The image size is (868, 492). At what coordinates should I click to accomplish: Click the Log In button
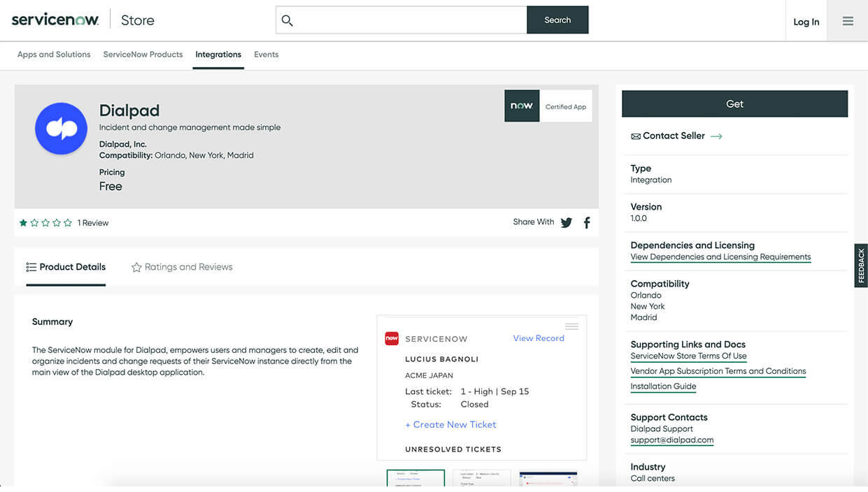click(806, 22)
